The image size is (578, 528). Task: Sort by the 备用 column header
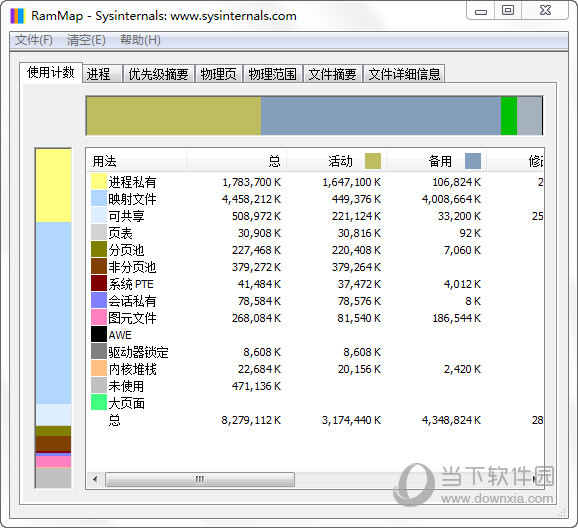tap(436, 161)
